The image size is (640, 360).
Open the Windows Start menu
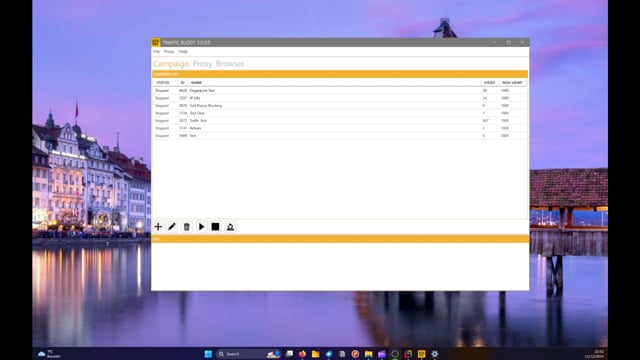(x=208, y=354)
